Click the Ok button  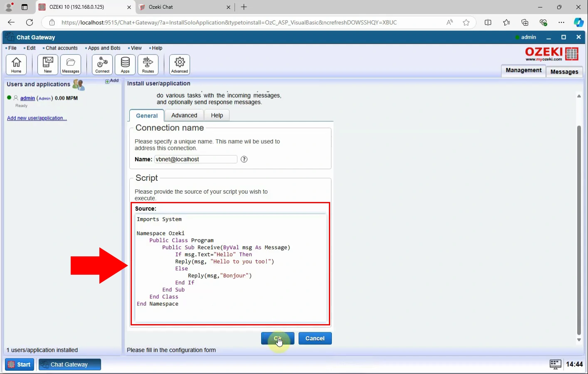click(x=277, y=338)
